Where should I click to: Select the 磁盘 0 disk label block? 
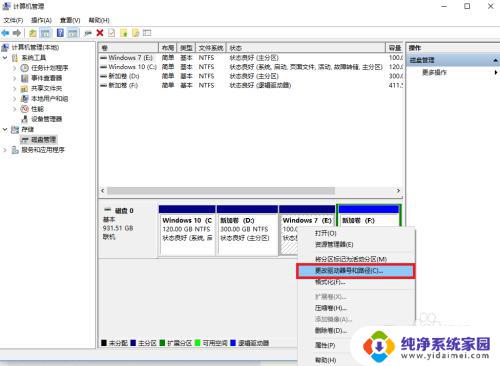coord(128,231)
